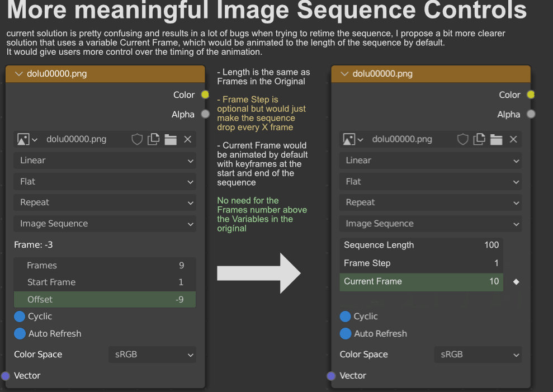Unlink image with X in left node
Image resolution: width=553 pixels, height=392 pixels.
[x=188, y=139]
